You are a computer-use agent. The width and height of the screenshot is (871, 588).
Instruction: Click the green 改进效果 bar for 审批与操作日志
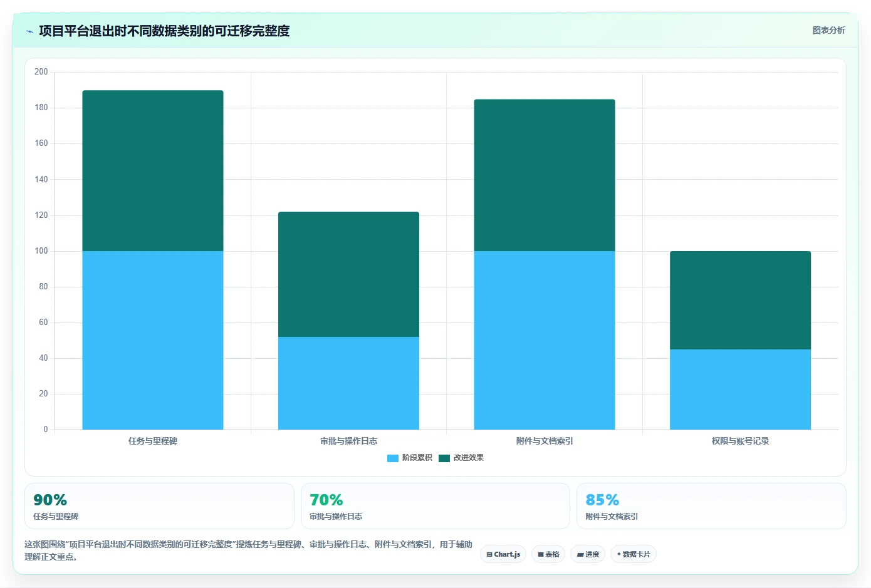[348, 274]
